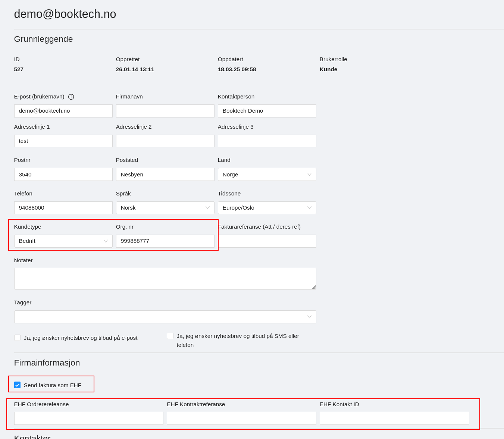Viewport: 504px width, 439px height.
Task: Click the E-post field containing demo@booktech.no
Action: 63,111
